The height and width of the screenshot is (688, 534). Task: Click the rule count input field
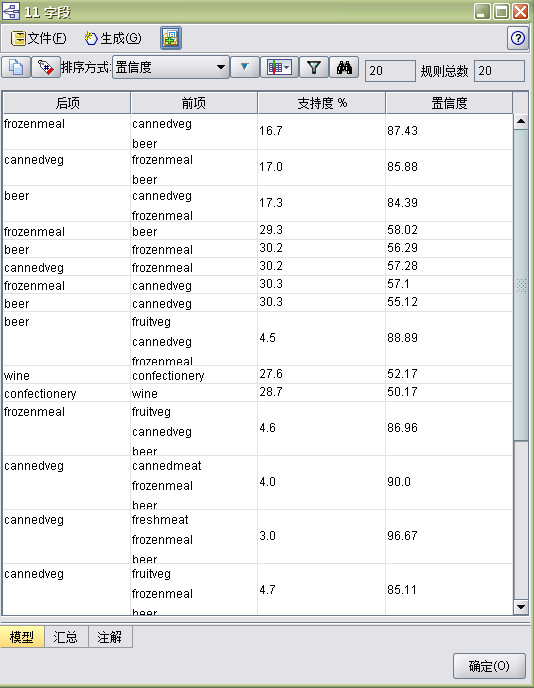[390, 71]
